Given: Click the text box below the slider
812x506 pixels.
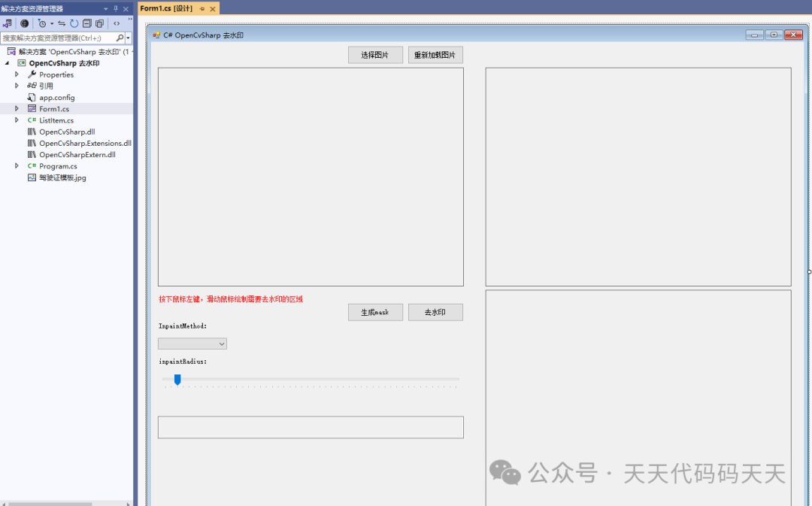Looking at the screenshot, I should [x=311, y=427].
